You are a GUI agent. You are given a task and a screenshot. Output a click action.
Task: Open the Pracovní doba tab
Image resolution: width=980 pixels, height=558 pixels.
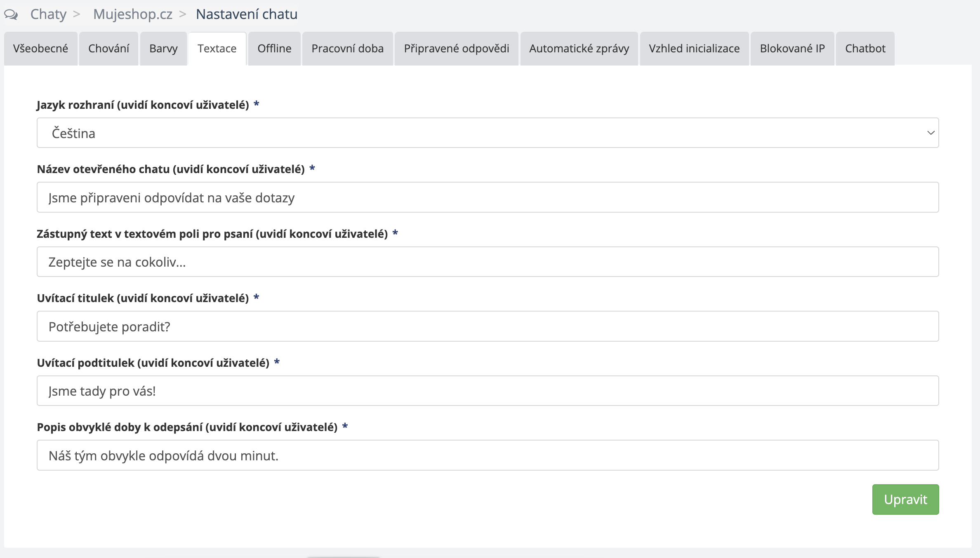pos(347,49)
